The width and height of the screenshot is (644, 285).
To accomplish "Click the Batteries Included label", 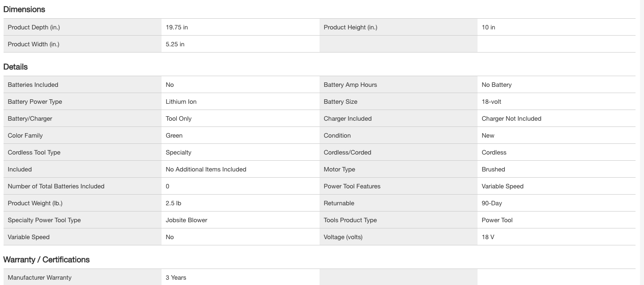I will (x=33, y=85).
